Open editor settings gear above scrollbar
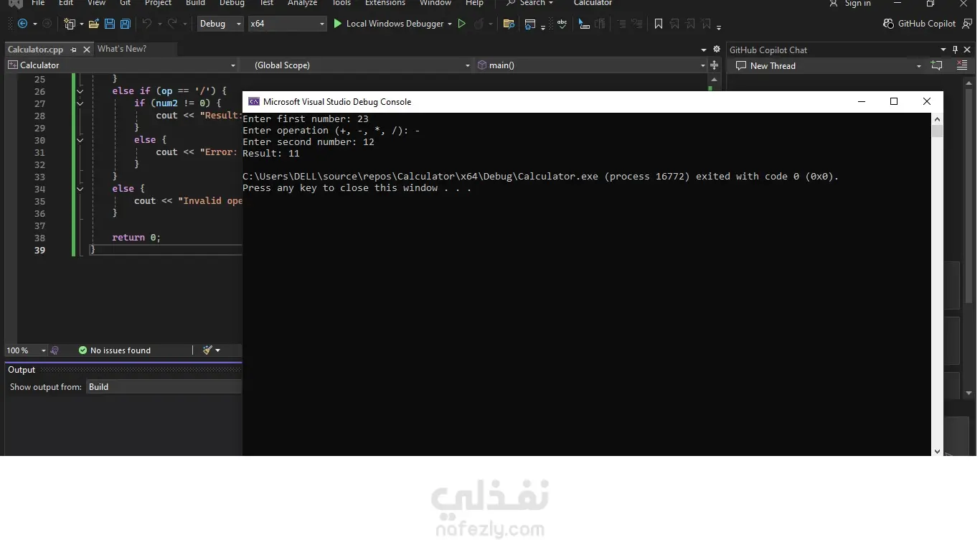This screenshot has width=980, height=540. tap(716, 50)
